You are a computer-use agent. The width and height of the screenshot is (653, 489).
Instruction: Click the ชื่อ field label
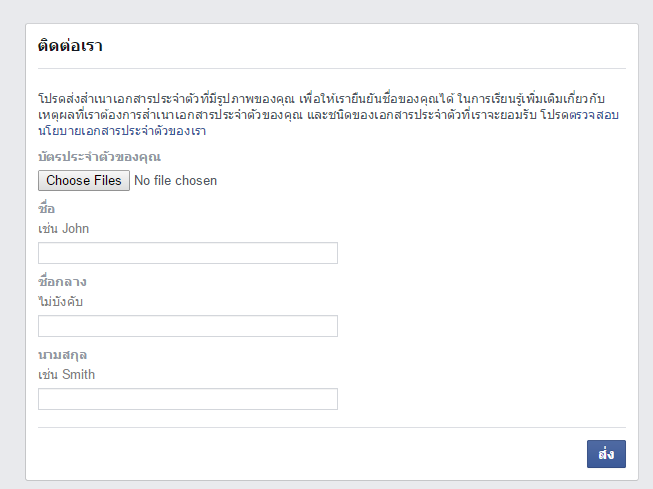46,208
